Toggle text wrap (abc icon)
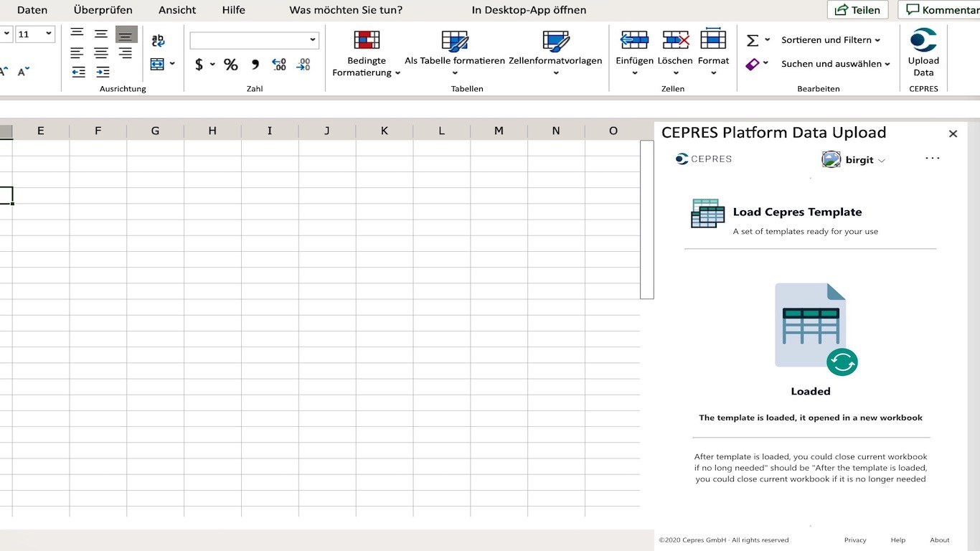This screenshot has height=551, width=980. (x=159, y=40)
